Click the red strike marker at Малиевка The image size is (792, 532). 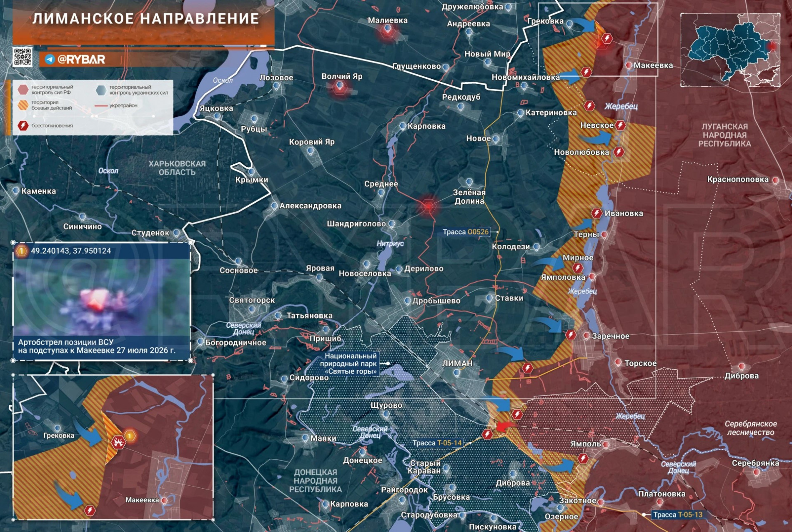click(x=388, y=30)
